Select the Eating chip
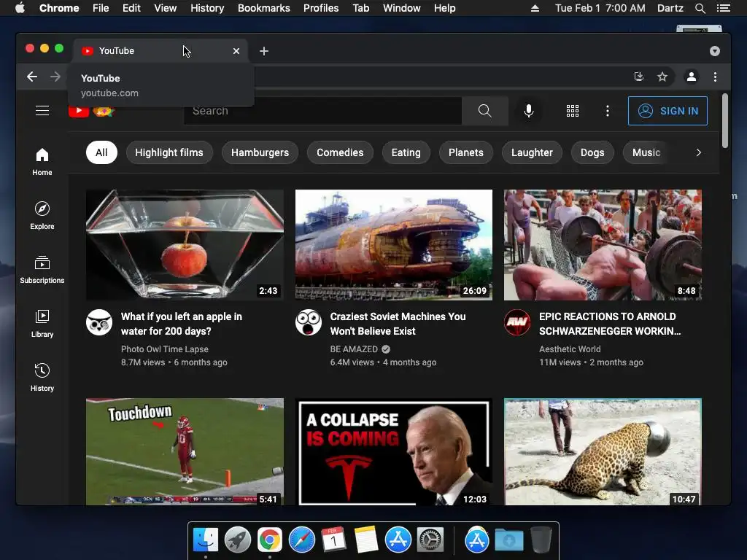The width and height of the screenshot is (747, 560). tap(406, 152)
